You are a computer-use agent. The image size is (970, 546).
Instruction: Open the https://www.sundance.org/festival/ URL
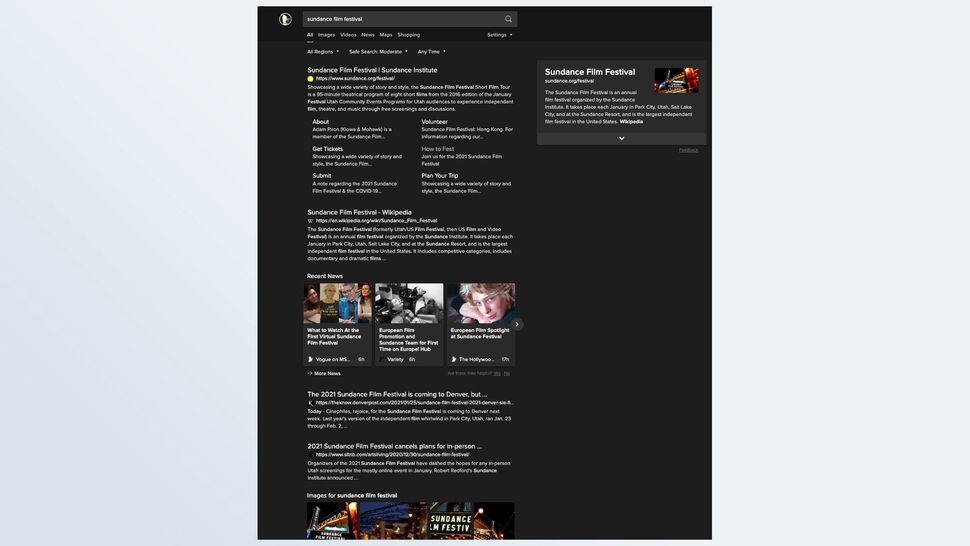pyautogui.click(x=355, y=79)
